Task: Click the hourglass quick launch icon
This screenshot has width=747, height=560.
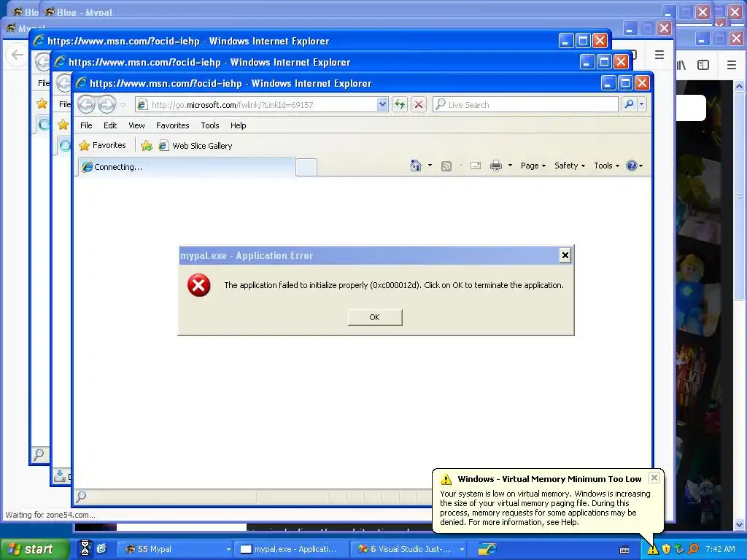Action: coord(85,548)
